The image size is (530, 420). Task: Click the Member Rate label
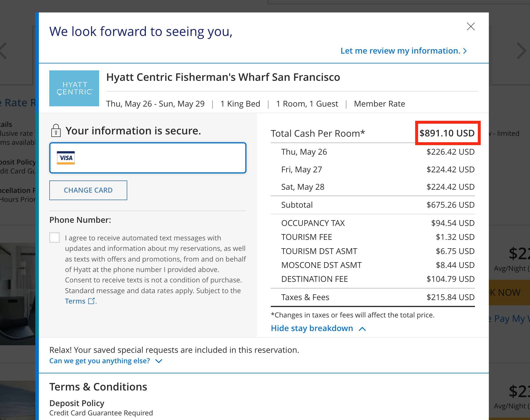(380, 104)
